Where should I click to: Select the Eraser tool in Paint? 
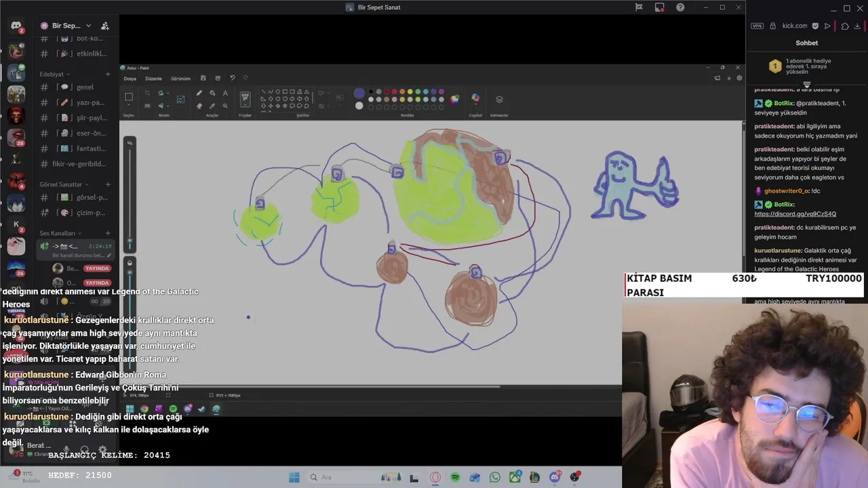[x=199, y=106]
